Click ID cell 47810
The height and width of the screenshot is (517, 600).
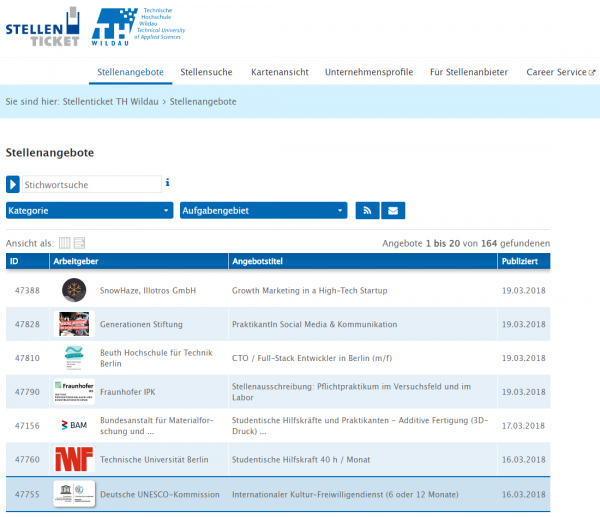click(x=27, y=358)
